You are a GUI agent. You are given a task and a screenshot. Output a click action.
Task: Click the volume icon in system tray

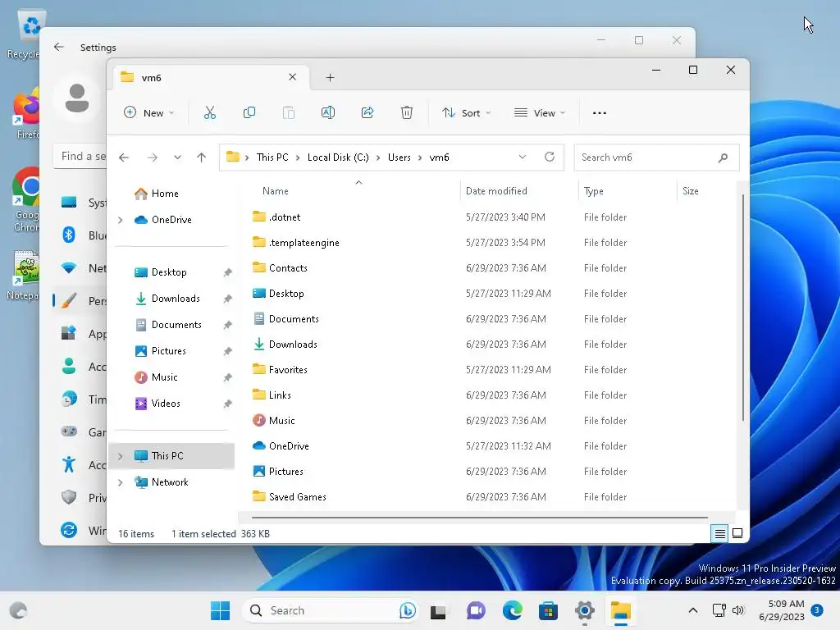point(738,610)
